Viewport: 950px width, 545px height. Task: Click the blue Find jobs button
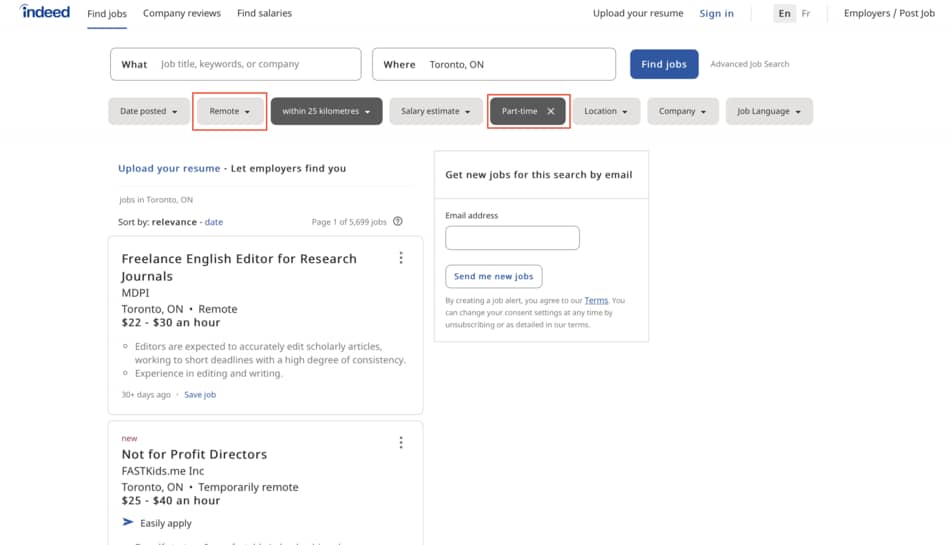click(664, 64)
